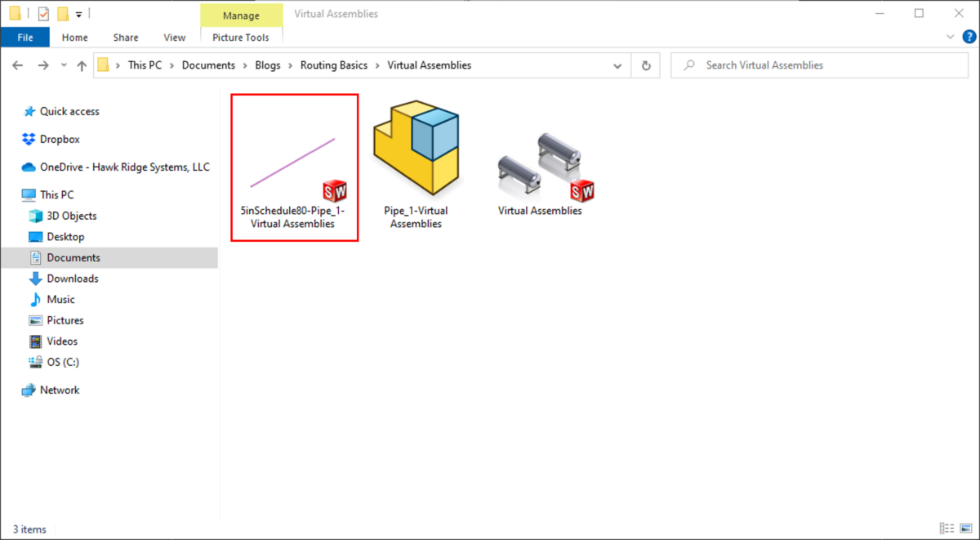Switch to details view in status bar
Image resolution: width=980 pixels, height=540 pixels.
[x=946, y=529]
